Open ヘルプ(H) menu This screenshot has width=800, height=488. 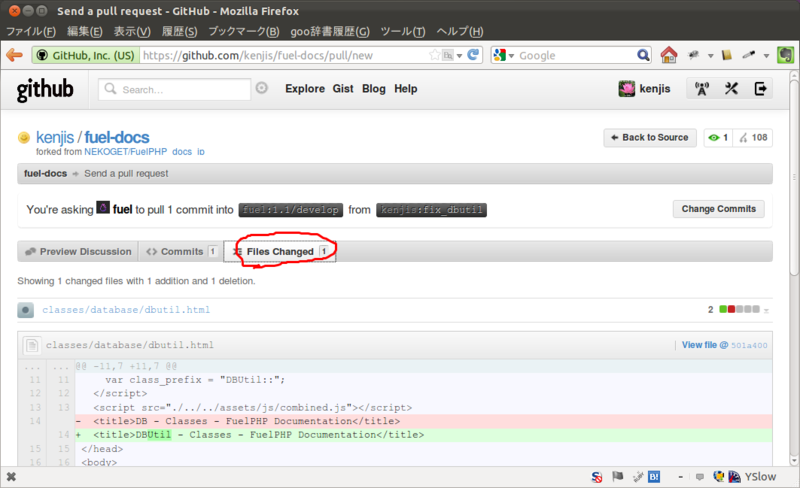point(459,32)
